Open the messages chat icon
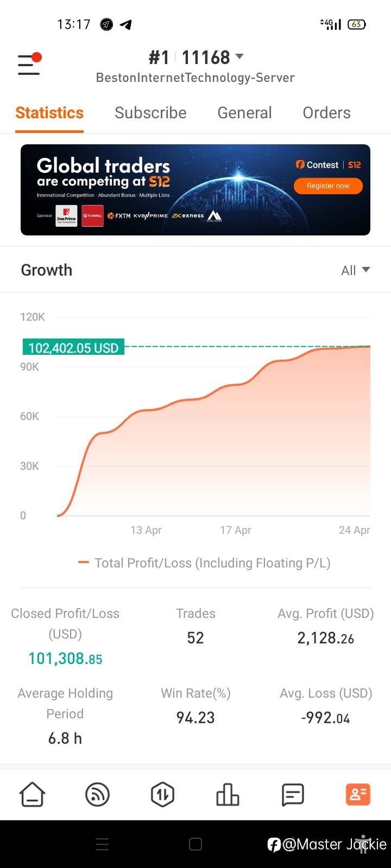 pyautogui.click(x=293, y=795)
